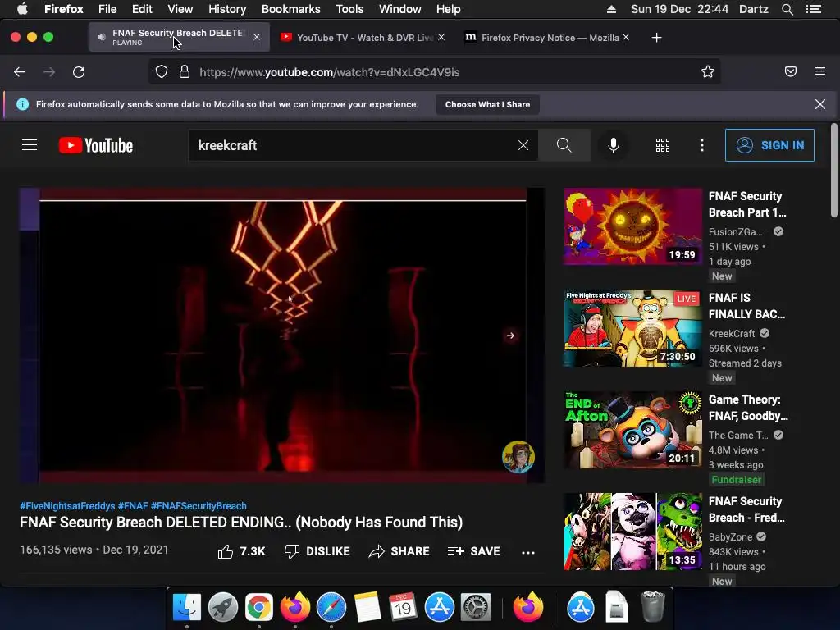840x630 pixels.
Task: Open the Tools menu
Action: point(349,9)
